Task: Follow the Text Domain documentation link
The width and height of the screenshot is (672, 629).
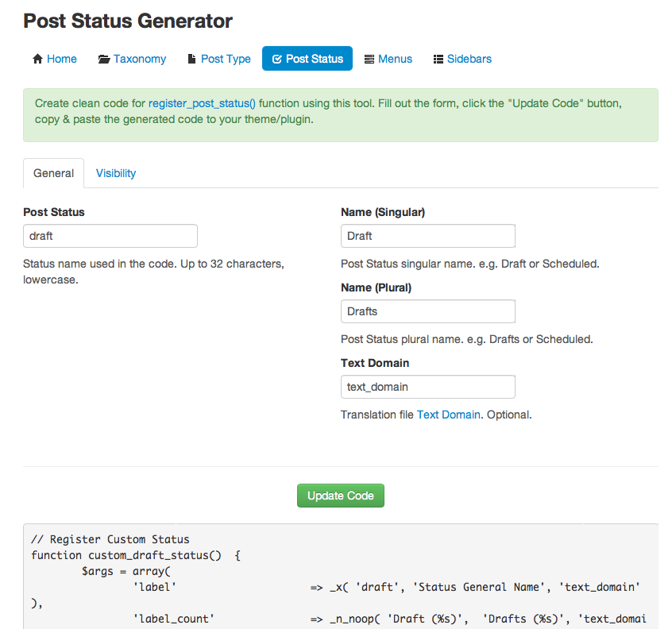Action: (449, 415)
